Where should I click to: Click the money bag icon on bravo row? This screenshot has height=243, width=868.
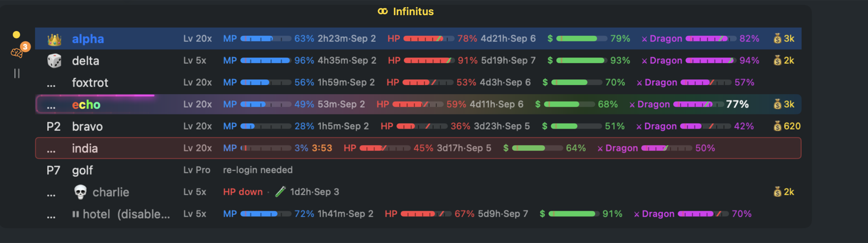pos(777,126)
